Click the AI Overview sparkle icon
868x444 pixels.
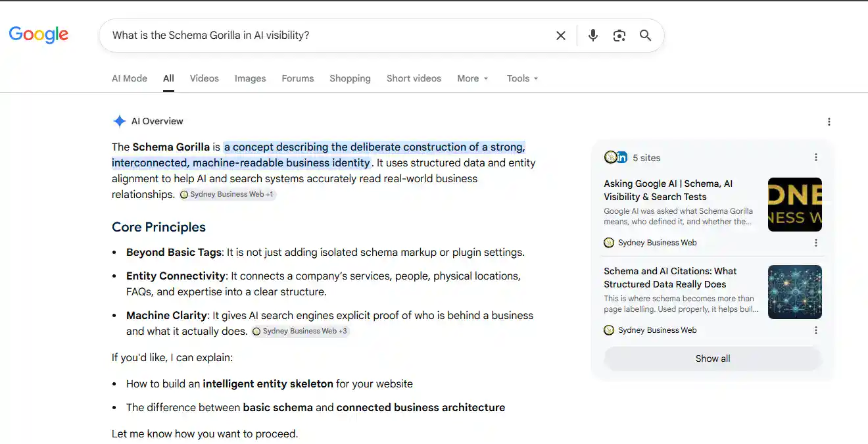[119, 121]
